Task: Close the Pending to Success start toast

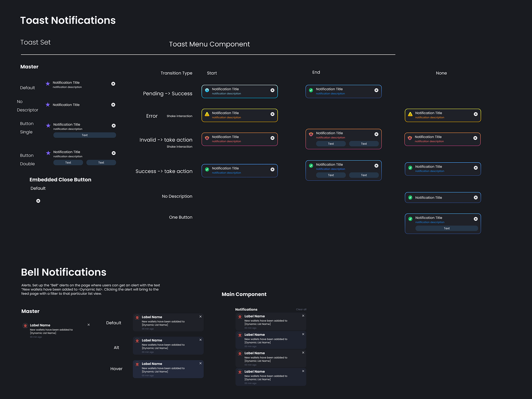Action: (x=272, y=90)
